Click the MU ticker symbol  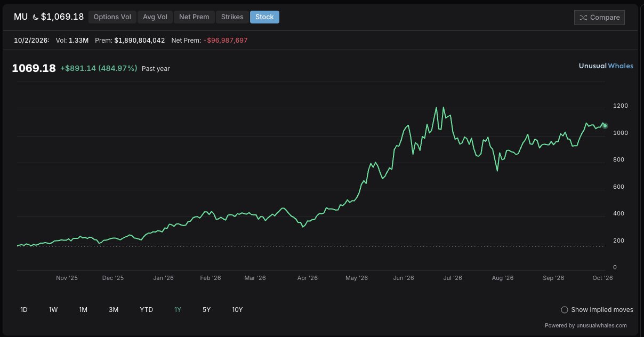(x=21, y=17)
